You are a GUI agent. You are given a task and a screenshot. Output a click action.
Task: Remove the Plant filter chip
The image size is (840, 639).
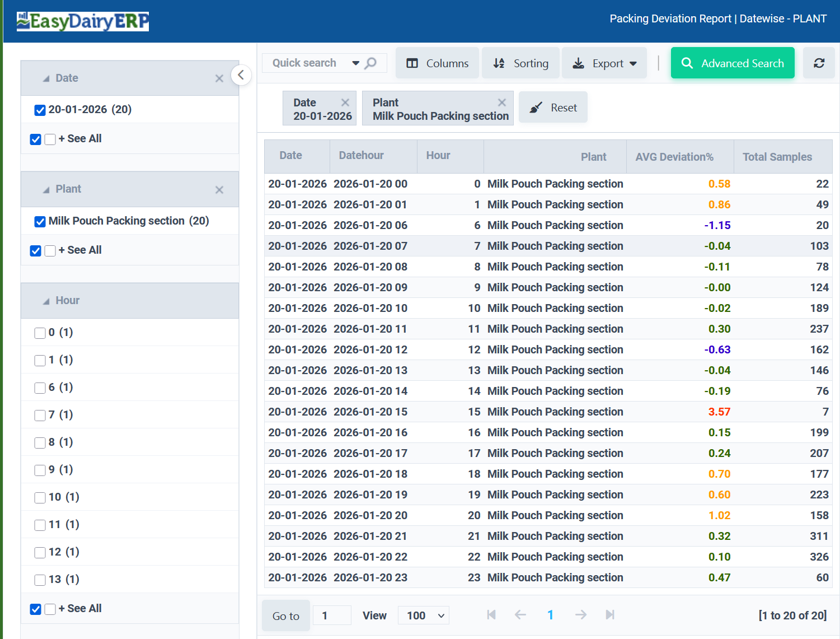(x=501, y=102)
